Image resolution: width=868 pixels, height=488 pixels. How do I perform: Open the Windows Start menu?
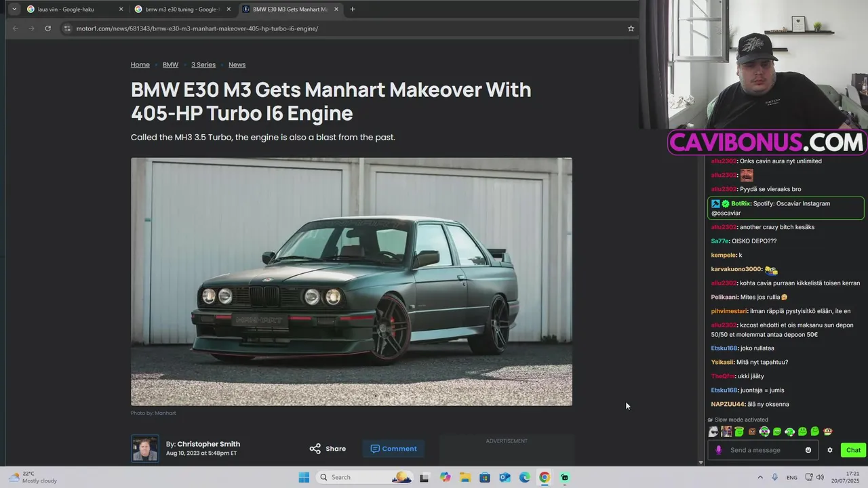pos(304,477)
